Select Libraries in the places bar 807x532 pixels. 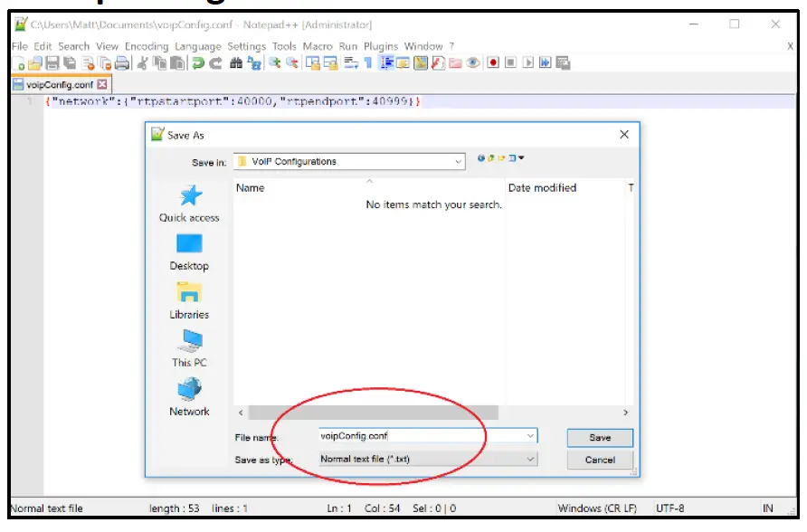189,300
